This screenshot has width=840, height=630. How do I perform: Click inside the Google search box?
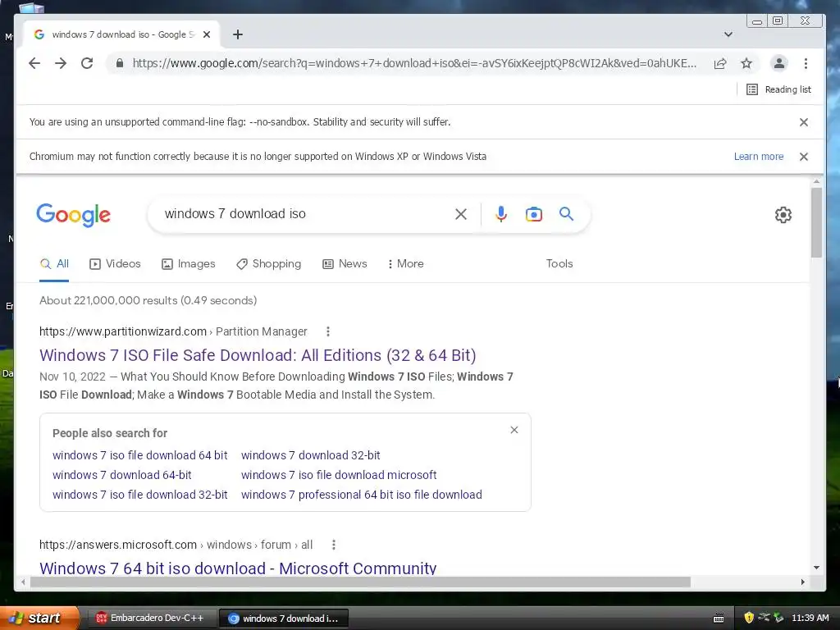(305, 214)
